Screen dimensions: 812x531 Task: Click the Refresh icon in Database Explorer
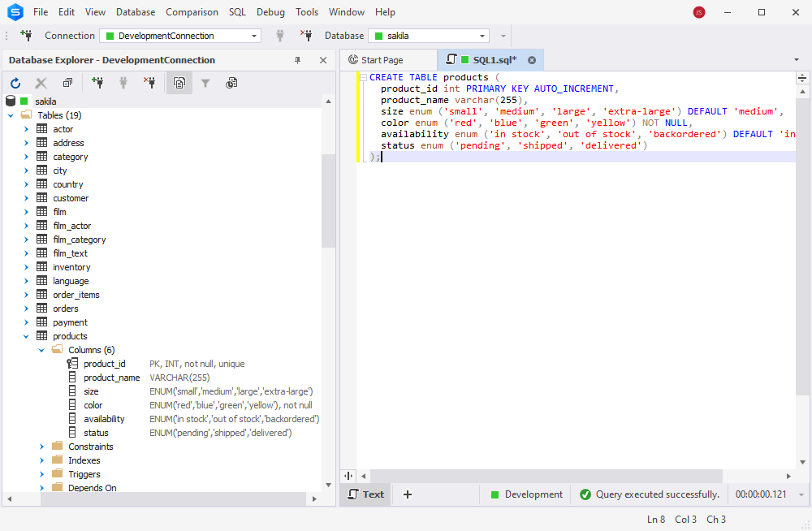coord(15,83)
